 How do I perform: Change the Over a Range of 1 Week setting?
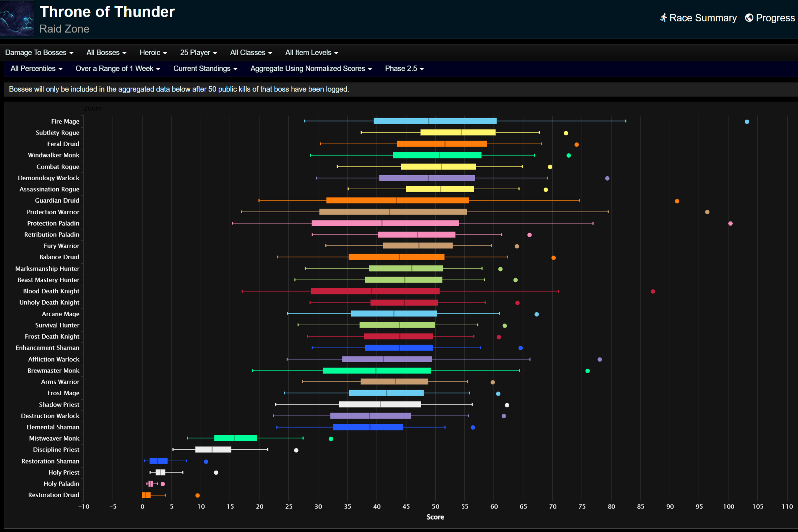click(118, 69)
